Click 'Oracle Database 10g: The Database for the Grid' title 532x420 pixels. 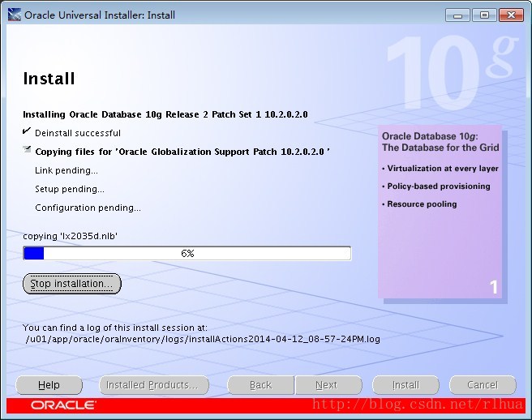[440, 142]
